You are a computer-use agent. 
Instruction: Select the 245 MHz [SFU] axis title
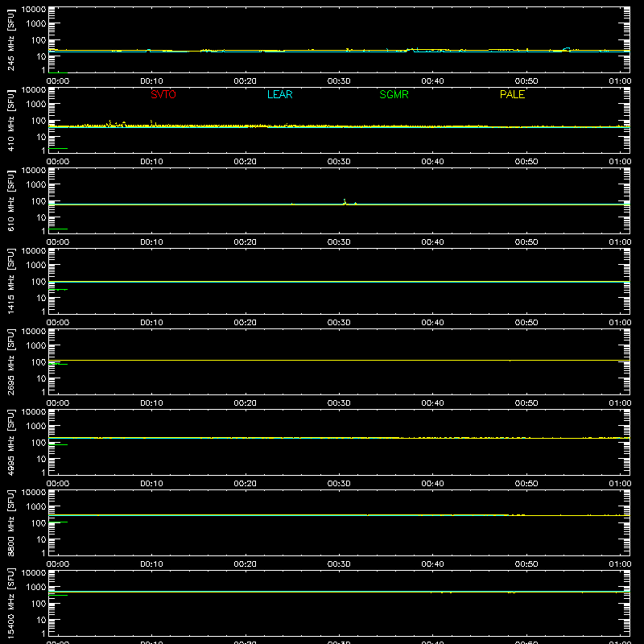10,39
